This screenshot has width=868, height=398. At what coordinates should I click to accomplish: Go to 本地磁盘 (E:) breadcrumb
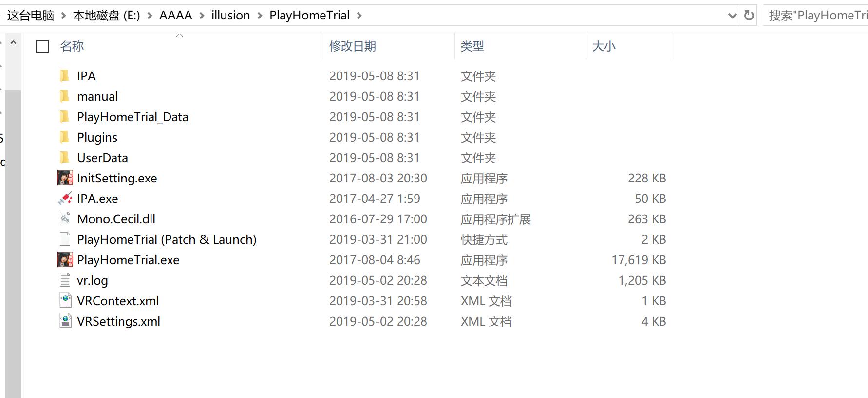coord(106,16)
